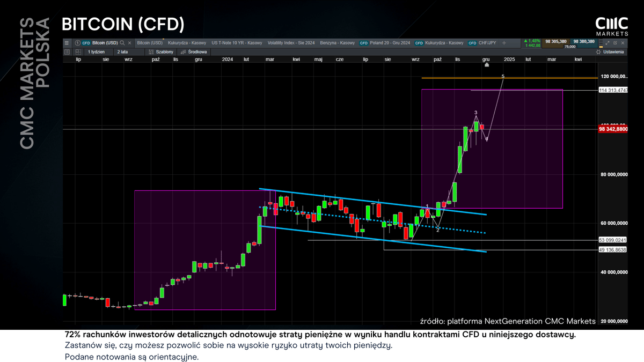The width and height of the screenshot is (644, 362).
Task: Click the CMC Markets logo
Action: pos(612,25)
